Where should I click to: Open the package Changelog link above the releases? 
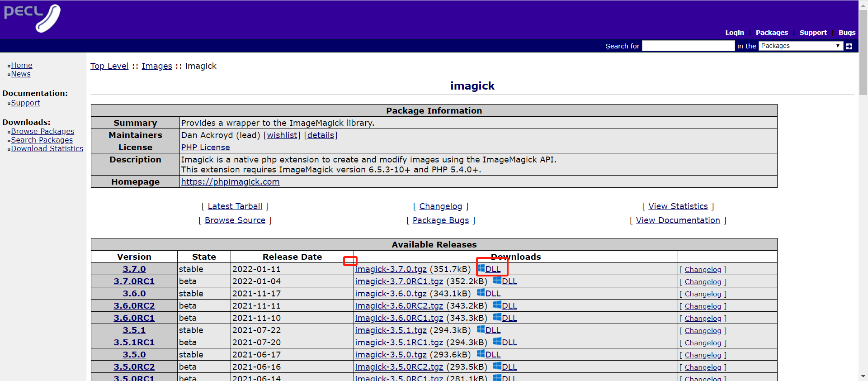pyautogui.click(x=441, y=206)
